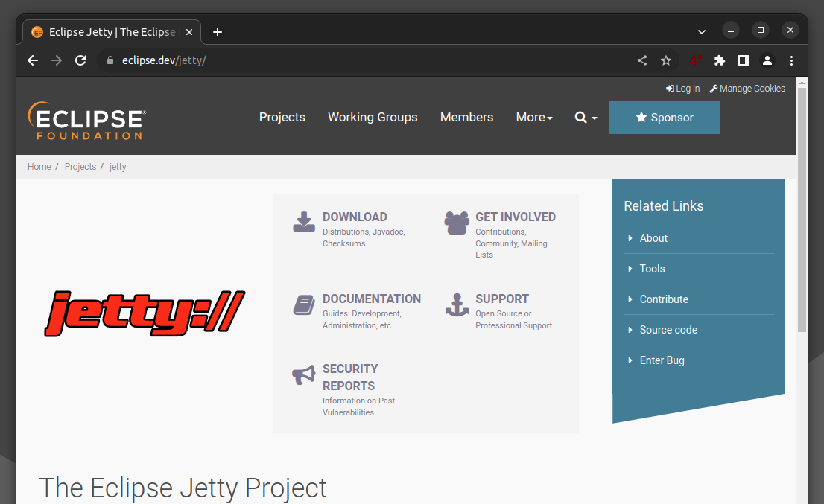Share this page via the share icon
This screenshot has height=504, width=824.
click(642, 60)
